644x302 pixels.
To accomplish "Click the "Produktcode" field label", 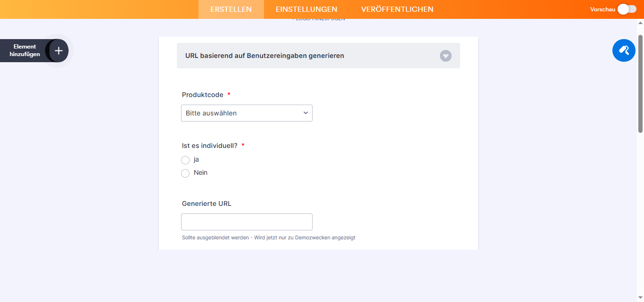I will [x=203, y=94].
